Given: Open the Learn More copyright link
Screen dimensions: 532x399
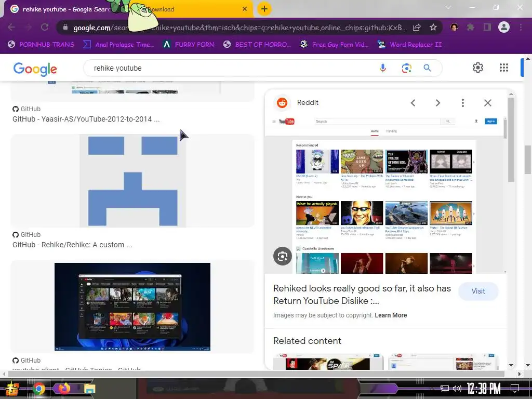Looking at the screenshot, I should coord(391,315).
